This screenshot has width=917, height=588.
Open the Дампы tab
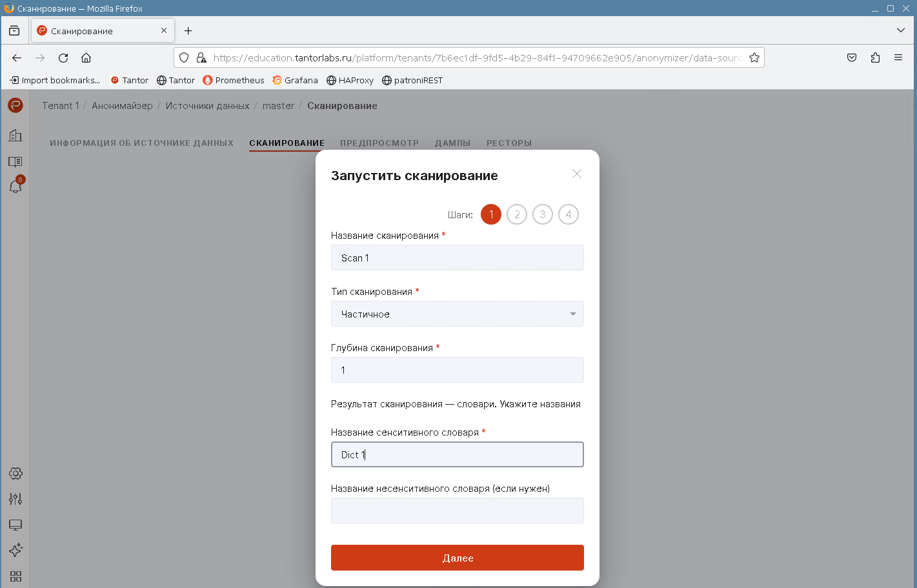[452, 143]
